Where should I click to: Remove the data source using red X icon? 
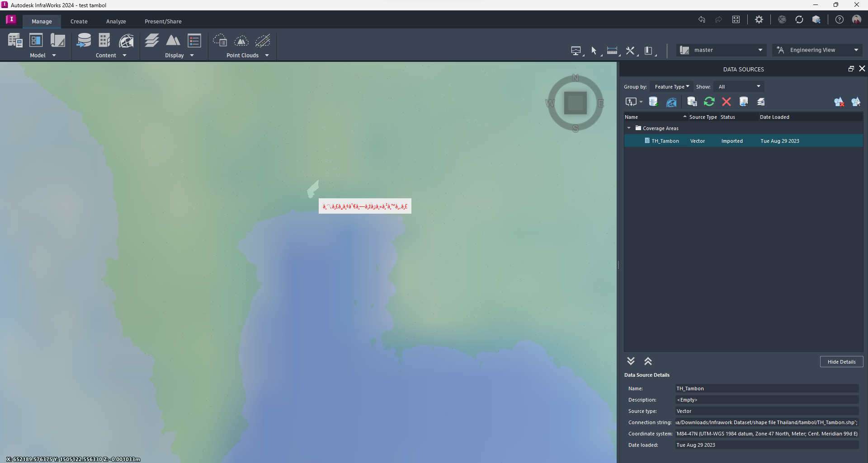tap(726, 101)
